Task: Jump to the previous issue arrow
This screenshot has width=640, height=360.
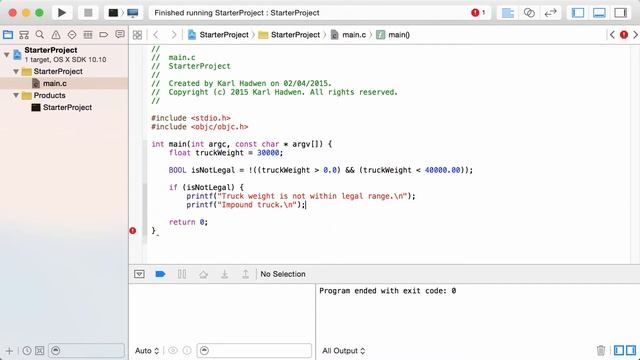Action: pyautogui.click(x=612, y=35)
